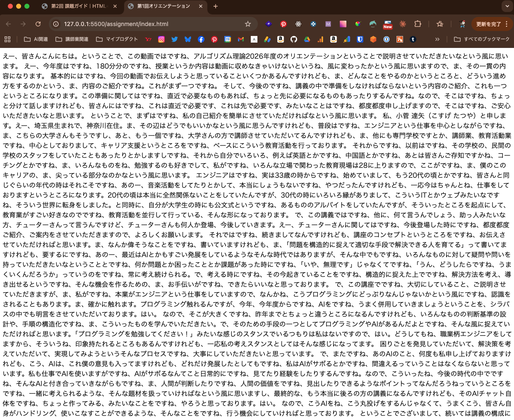Open the orange cube bookmark
Viewport: 514px width, 420px height.
pos(373,39)
